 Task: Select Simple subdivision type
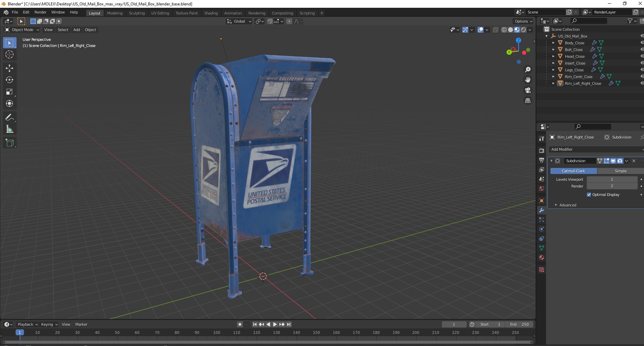[620, 171]
